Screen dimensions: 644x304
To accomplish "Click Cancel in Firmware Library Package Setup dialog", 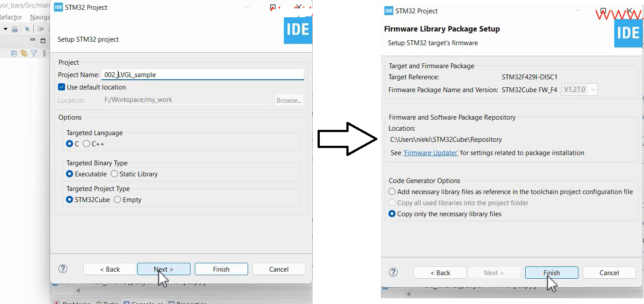I will [609, 273].
